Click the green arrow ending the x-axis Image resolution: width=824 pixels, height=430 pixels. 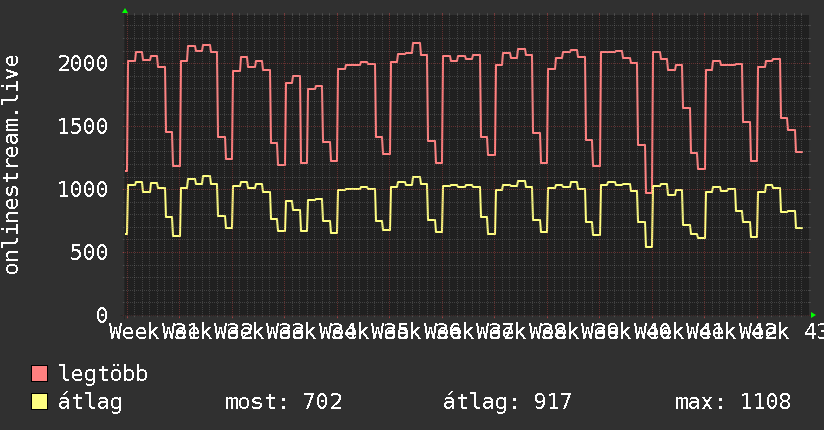(x=813, y=315)
